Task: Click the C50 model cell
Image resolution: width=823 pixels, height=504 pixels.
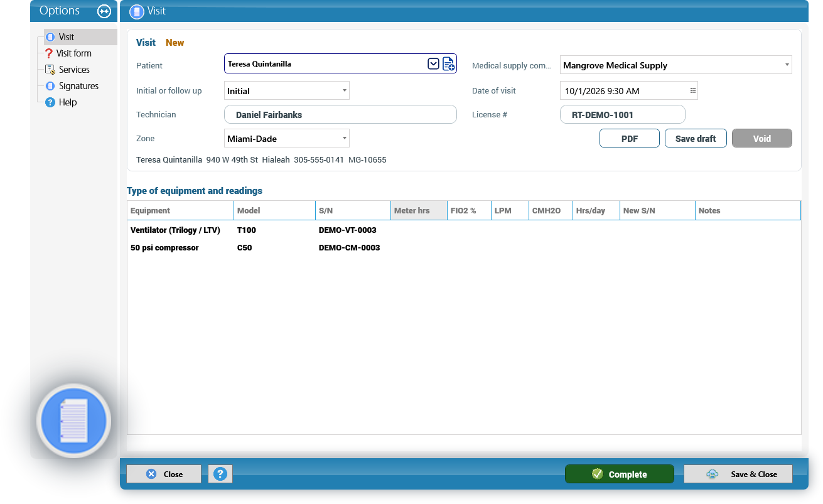Action: [x=245, y=248]
